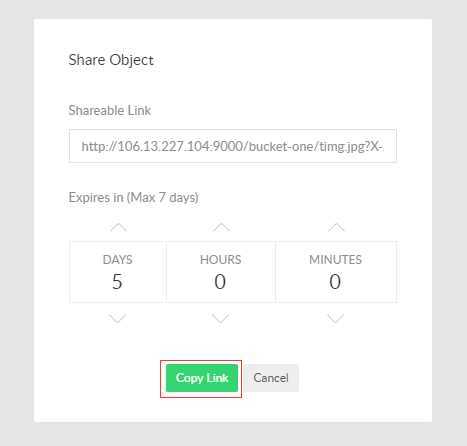Click the shareable link URL field
This screenshot has height=446, width=467.
click(233, 146)
